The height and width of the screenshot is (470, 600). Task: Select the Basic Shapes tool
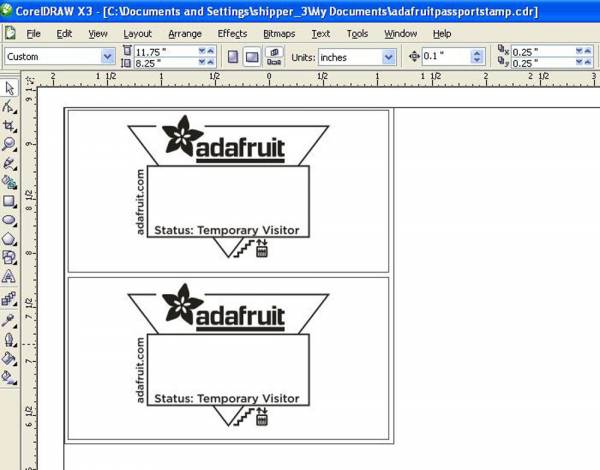[x=9, y=258]
